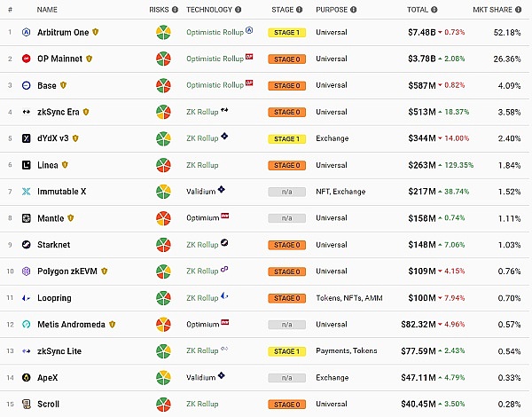This screenshot has width=532, height=417.
Task: Click the Arbitrum One project logo
Action: click(27, 32)
